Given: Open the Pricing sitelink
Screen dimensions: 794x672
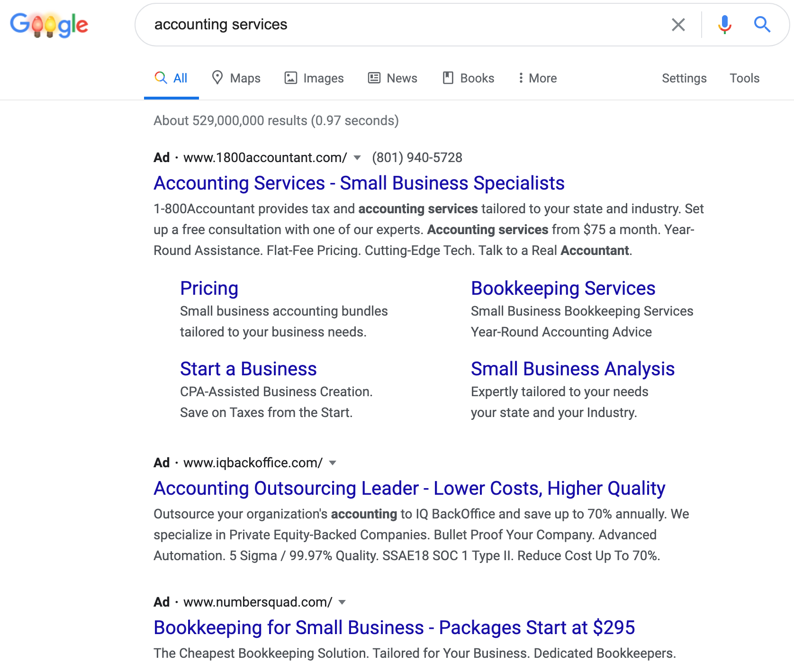Looking at the screenshot, I should click(x=209, y=288).
